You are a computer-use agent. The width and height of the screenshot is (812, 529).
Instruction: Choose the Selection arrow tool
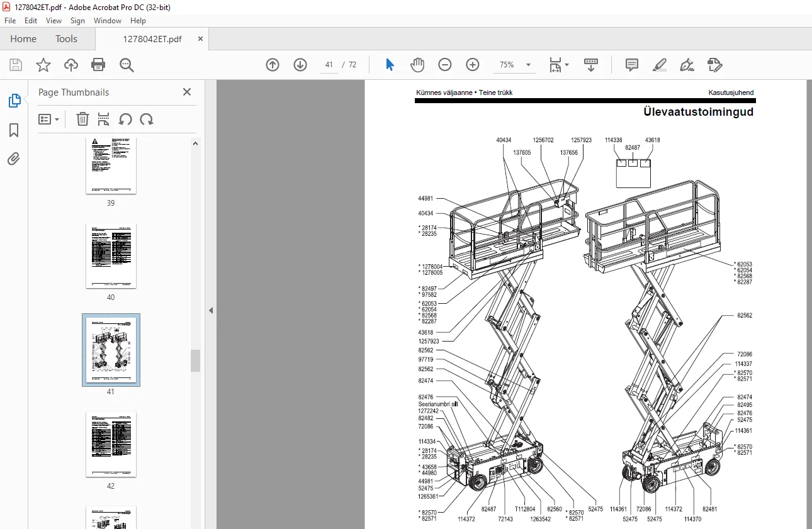390,65
